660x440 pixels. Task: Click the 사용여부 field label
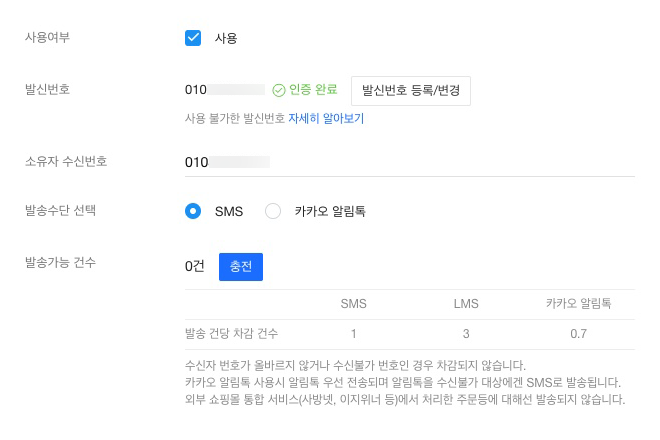[x=54, y=38]
